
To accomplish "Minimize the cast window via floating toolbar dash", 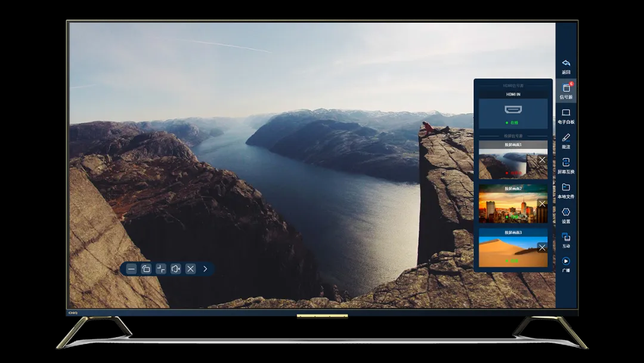I will click(131, 269).
